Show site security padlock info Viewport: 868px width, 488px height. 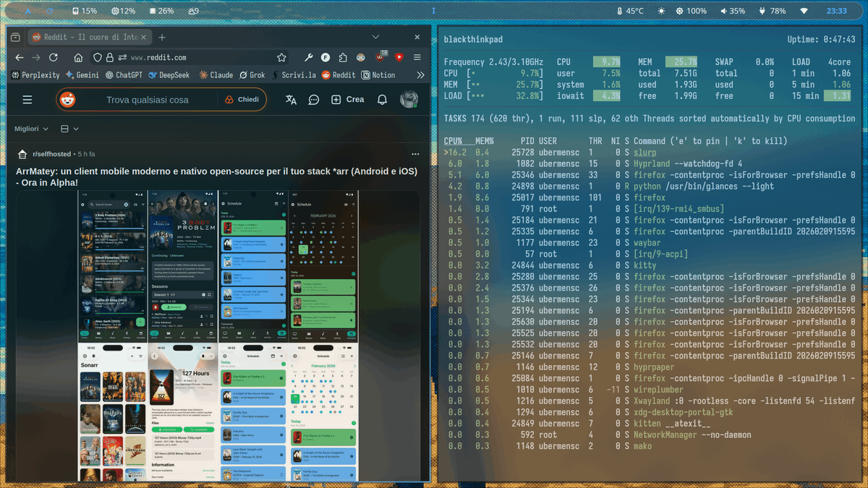point(109,57)
